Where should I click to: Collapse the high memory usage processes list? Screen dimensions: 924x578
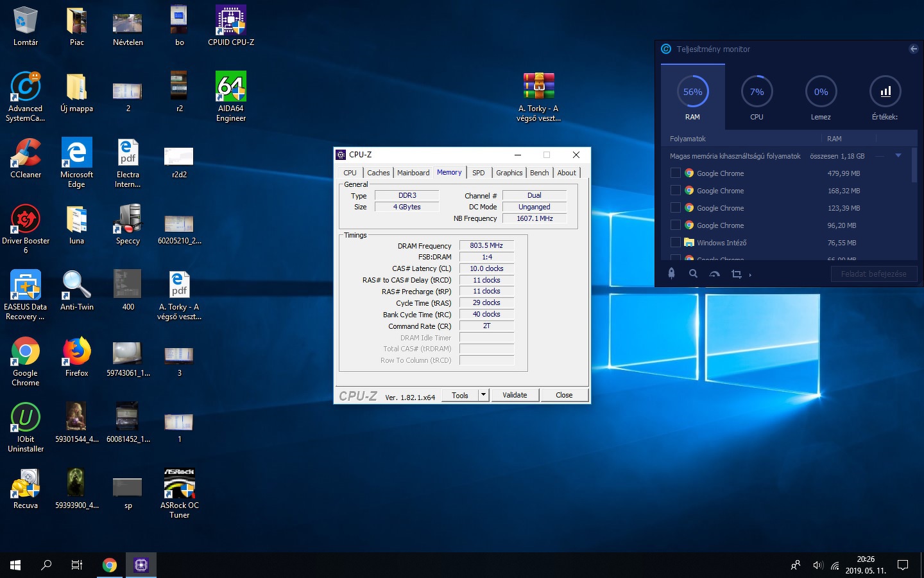(x=898, y=155)
